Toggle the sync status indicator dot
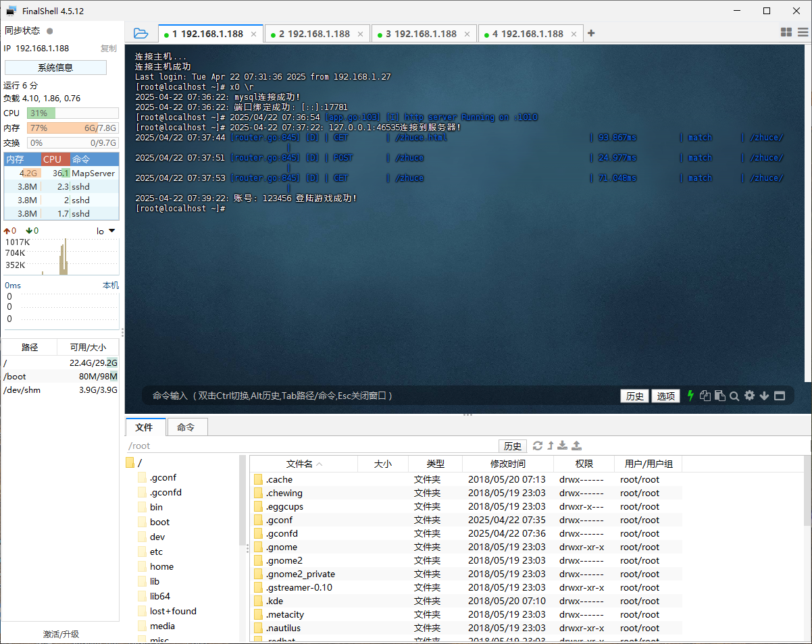 click(50, 31)
